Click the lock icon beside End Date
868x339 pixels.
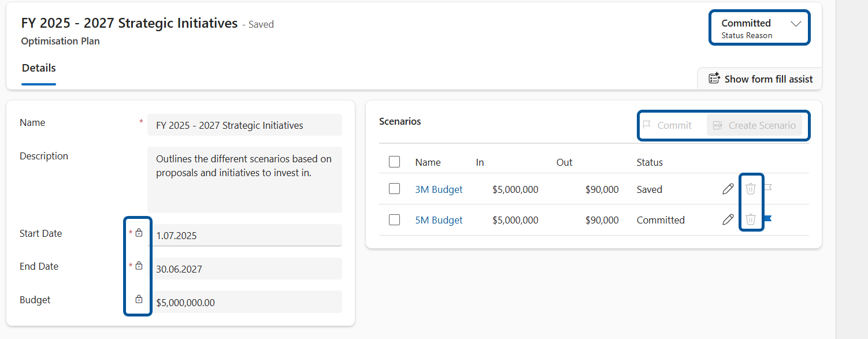click(139, 266)
